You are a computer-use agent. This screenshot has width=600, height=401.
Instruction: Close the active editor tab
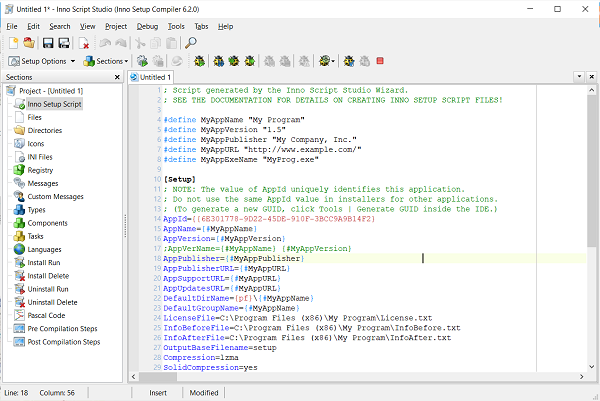tap(591, 77)
